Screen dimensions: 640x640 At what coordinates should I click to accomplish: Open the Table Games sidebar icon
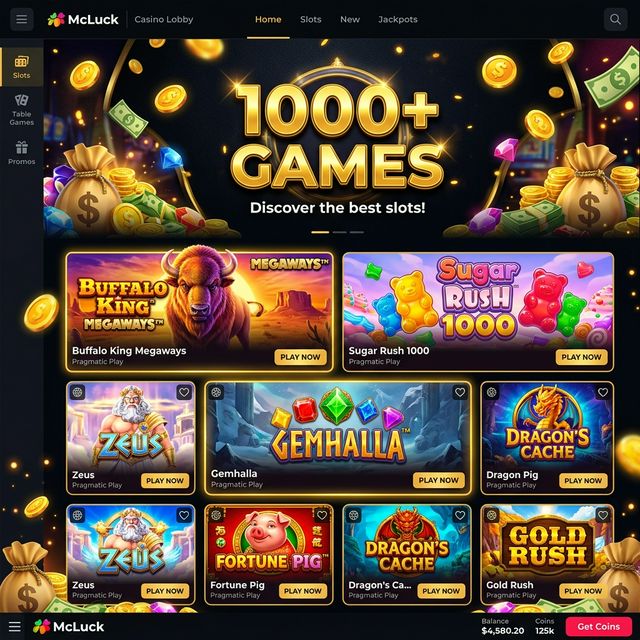(x=22, y=110)
